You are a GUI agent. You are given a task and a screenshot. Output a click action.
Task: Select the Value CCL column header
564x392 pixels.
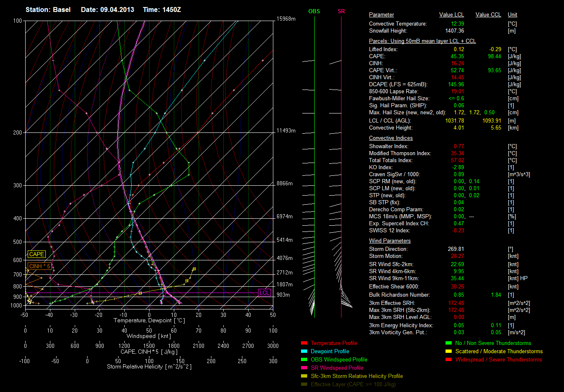coord(488,15)
